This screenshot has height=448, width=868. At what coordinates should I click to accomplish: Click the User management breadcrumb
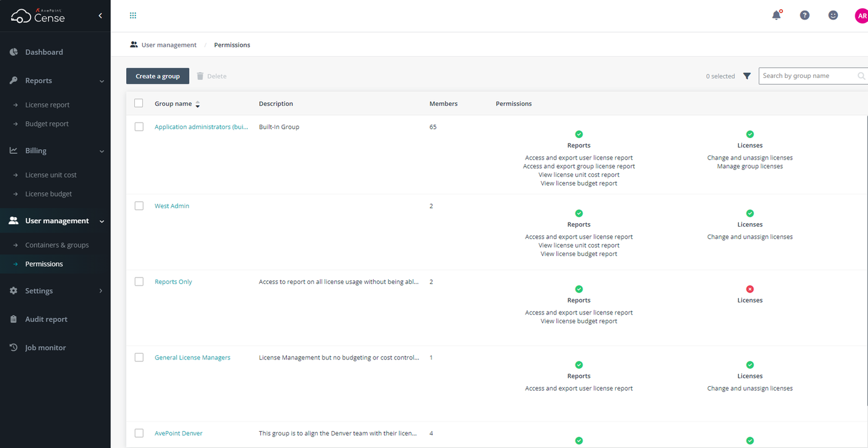pyautogui.click(x=169, y=45)
